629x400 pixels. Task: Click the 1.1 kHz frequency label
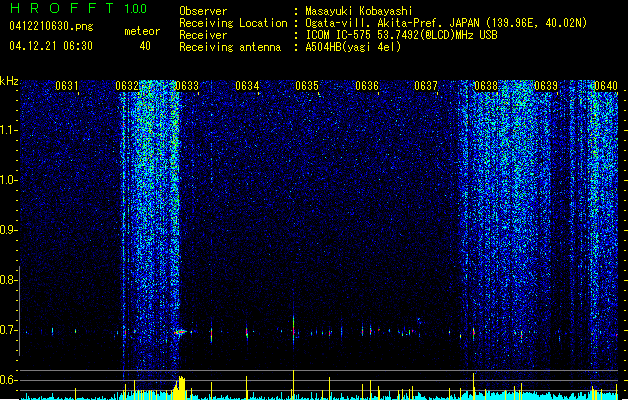point(9,130)
